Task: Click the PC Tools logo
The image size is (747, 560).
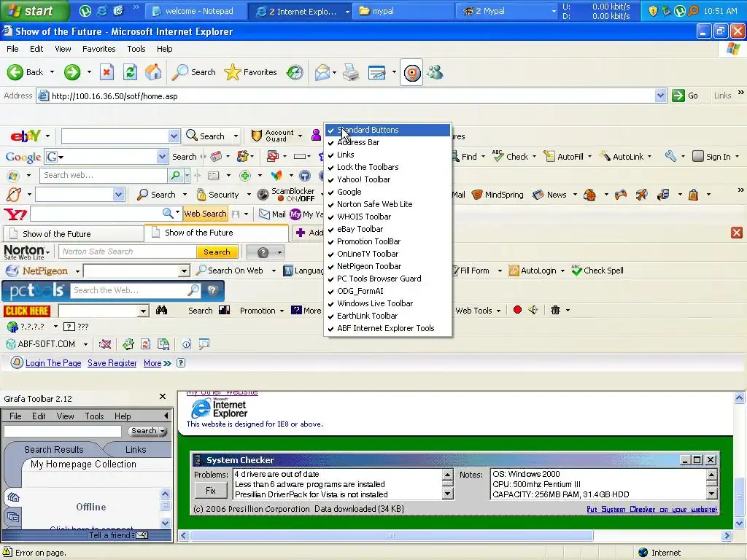Action: pyautogui.click(x=36, y=290)
